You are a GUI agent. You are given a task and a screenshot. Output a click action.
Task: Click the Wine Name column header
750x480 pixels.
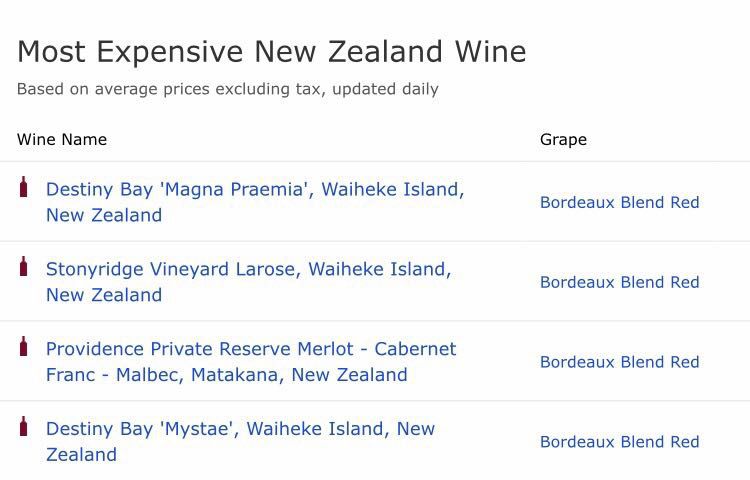[x=62, y=140]
